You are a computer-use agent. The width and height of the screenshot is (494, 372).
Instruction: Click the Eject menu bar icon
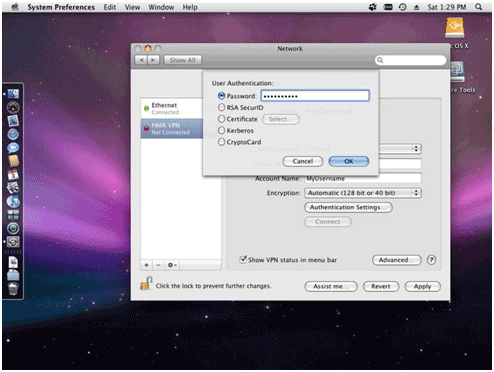click(416, 7)
